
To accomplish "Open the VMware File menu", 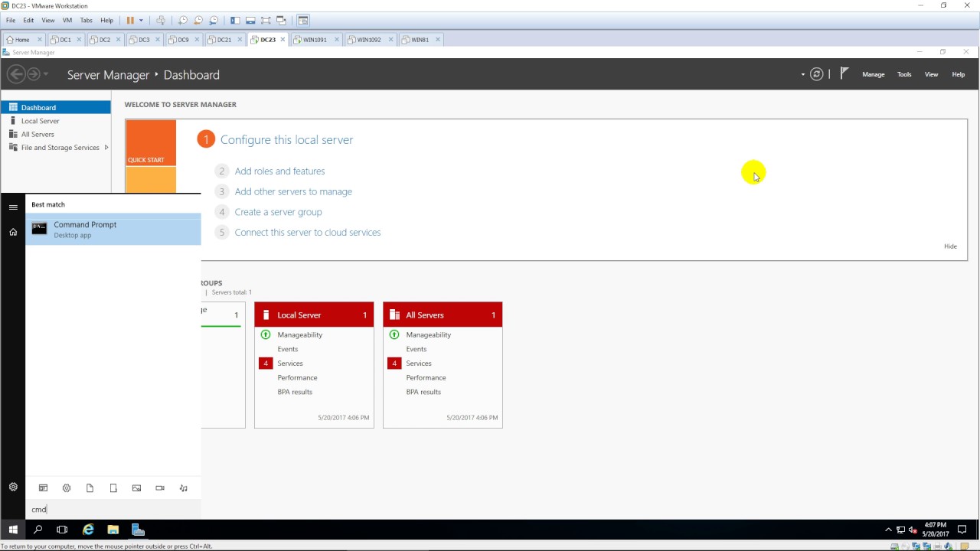I will point(11,20).
